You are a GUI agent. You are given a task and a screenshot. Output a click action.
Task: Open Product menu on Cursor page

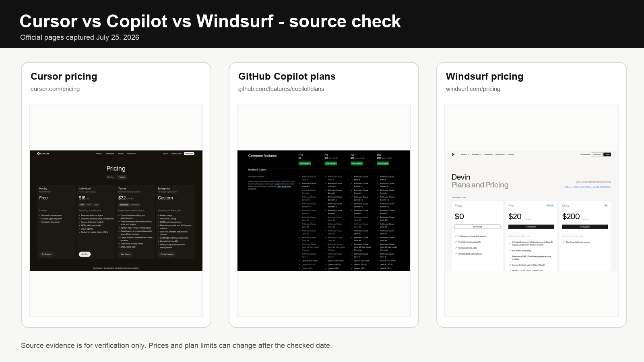point(99,154)
